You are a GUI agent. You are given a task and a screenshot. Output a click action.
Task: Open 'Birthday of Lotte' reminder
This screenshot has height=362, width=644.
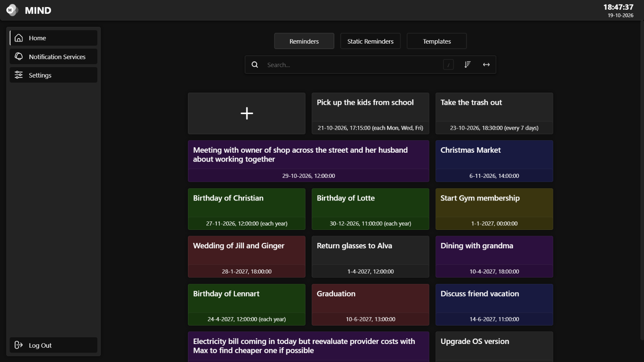click(x=370, y=209)
